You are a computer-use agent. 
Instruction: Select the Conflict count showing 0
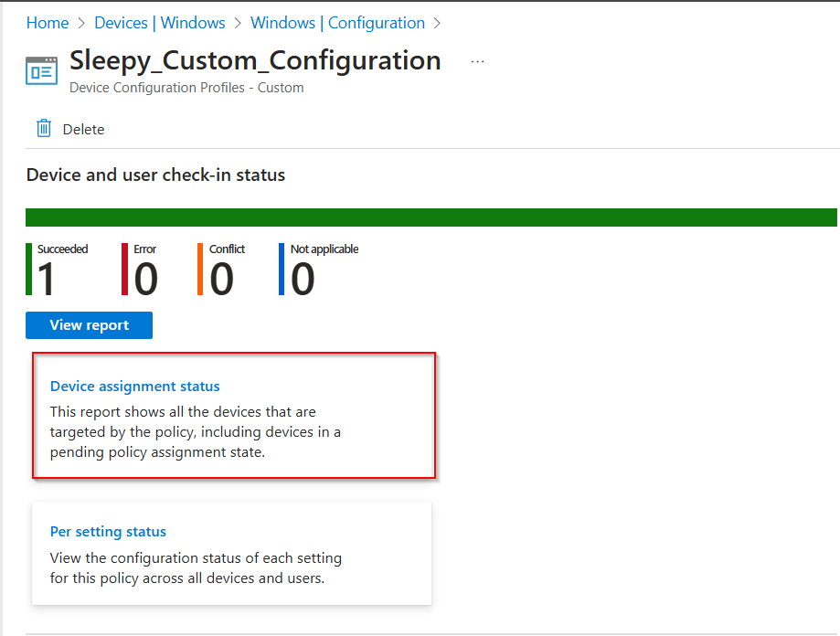pyautogui.click(x=221, y=279)
